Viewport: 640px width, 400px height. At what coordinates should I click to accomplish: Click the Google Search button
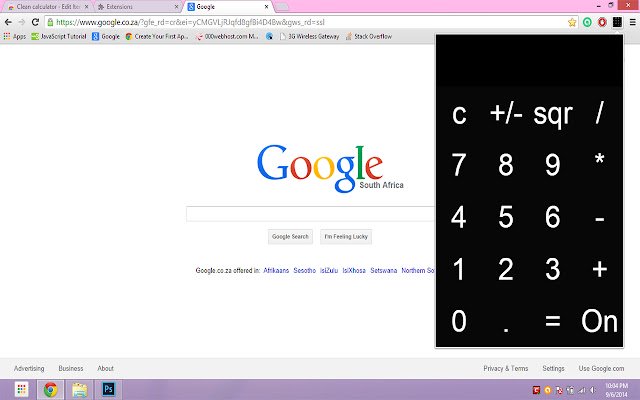(290, 237)
